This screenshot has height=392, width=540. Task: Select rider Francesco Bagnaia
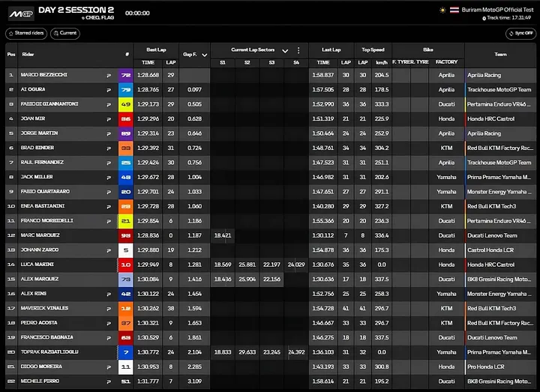pyautogui.click(x=46, y=337)
